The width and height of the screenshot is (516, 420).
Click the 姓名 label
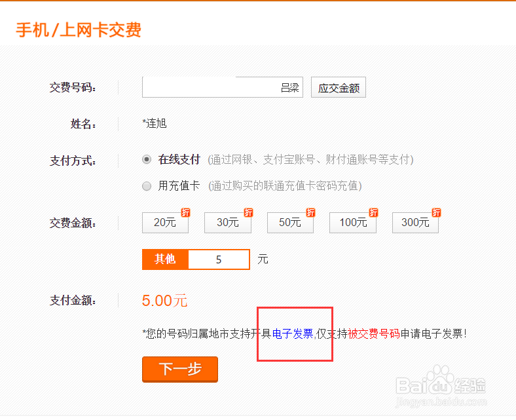(x=83, y=124)
